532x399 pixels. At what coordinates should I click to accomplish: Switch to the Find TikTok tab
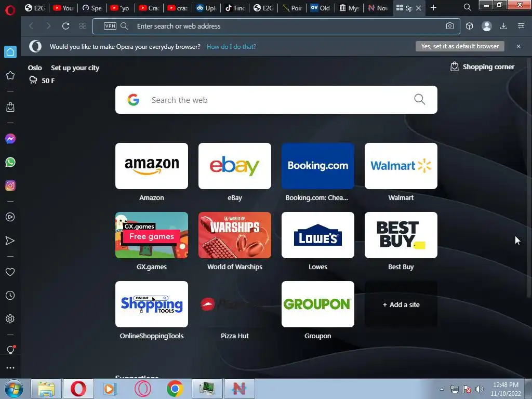click(x=235, y=8)
